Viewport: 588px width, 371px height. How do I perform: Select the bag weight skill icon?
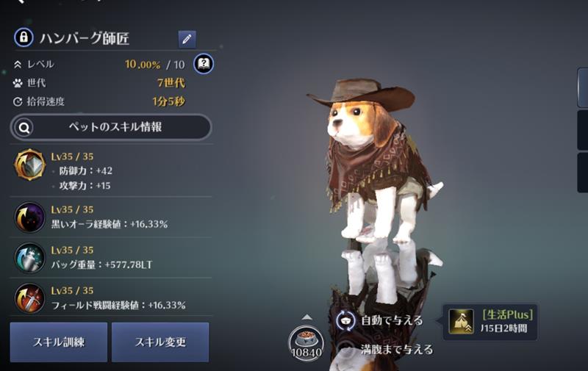[x=29, y=257]
